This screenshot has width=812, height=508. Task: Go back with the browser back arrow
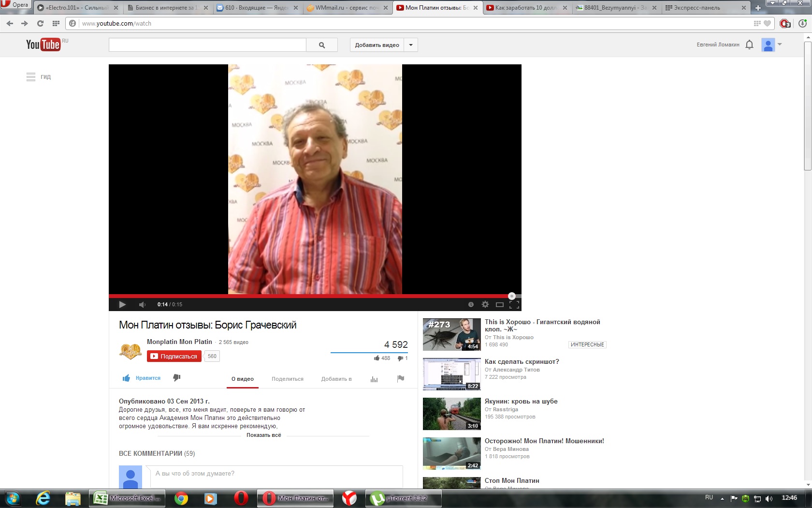[x=10, y=23]
